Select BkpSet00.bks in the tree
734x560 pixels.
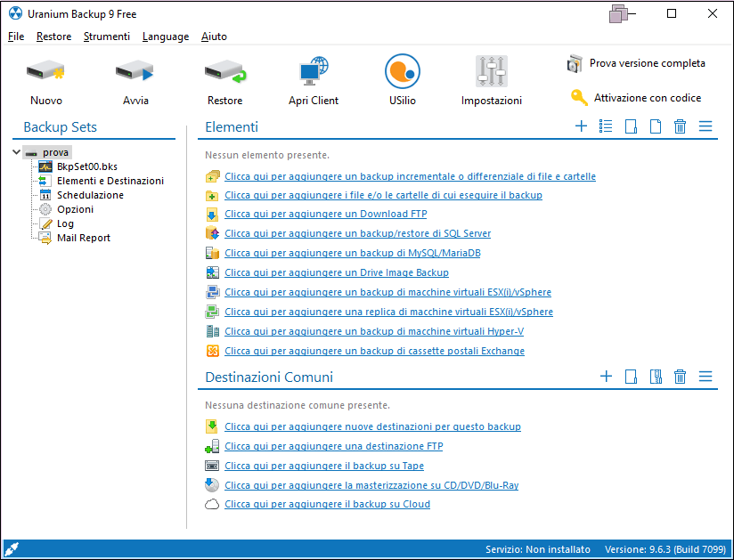pos(87,166)
